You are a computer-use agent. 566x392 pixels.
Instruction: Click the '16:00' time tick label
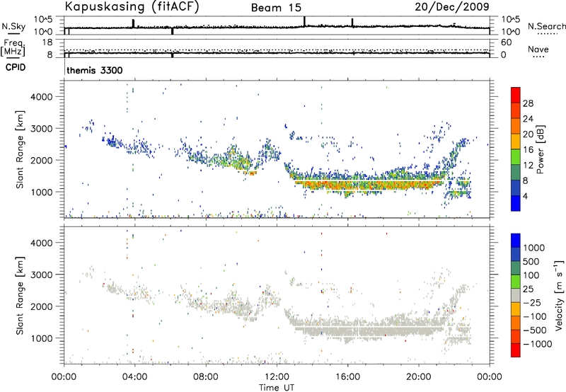(x=347, y=377)
